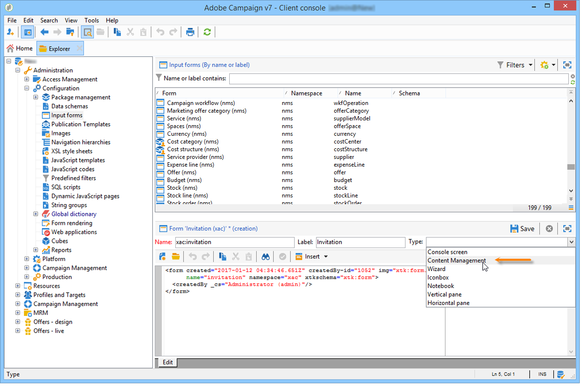The width and height of the screenshot is (588, 391).
Task: Click the parent folder up-arrow icon
Action: (x=70, y=32)
